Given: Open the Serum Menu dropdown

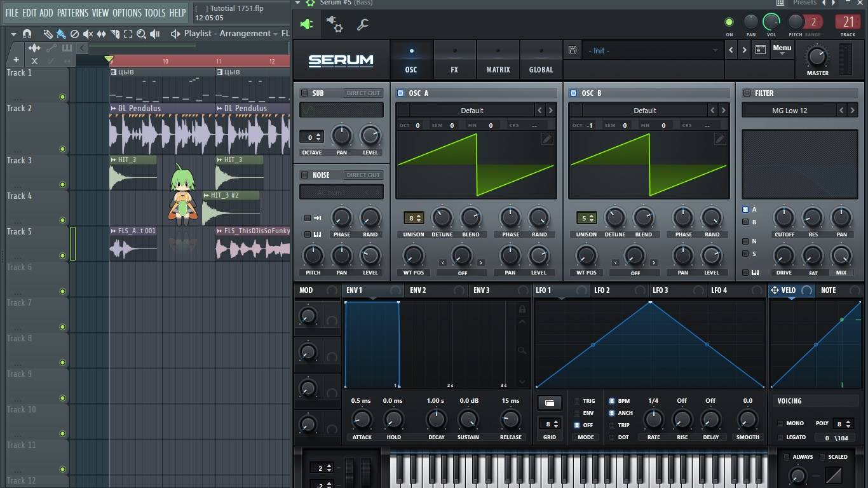Looking at the screenshot, I should click(782, 50).
